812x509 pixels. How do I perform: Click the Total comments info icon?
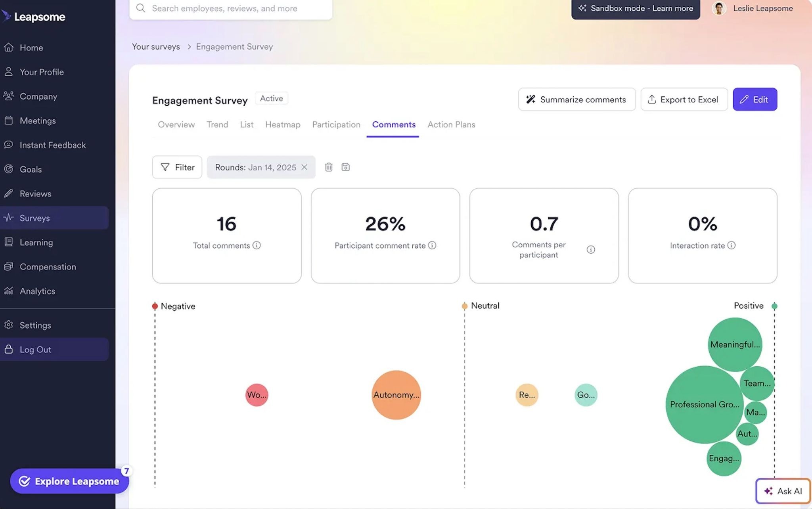coord(257,245)
